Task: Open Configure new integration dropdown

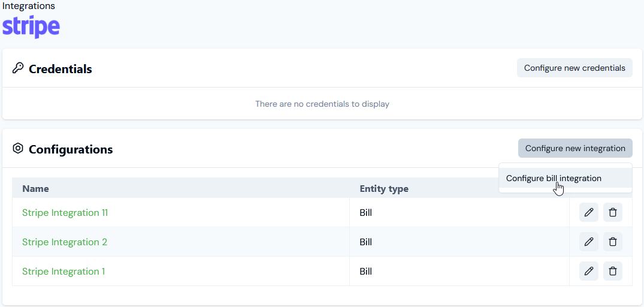Action: point(575,148)
